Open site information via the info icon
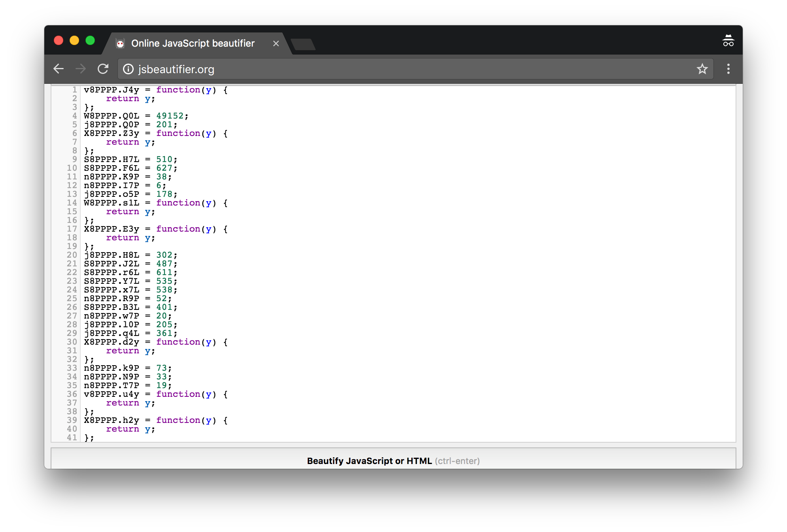 (x=128, y=69)
